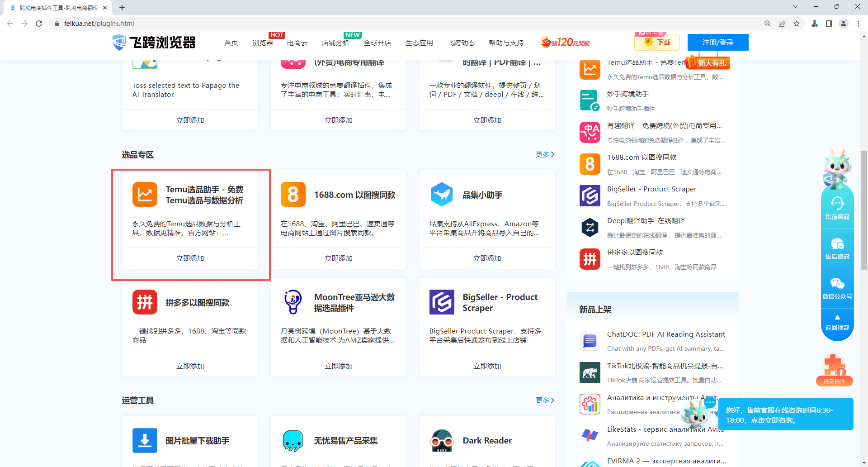Reload the page in browser
868x467 pixels.
point(39,24)
